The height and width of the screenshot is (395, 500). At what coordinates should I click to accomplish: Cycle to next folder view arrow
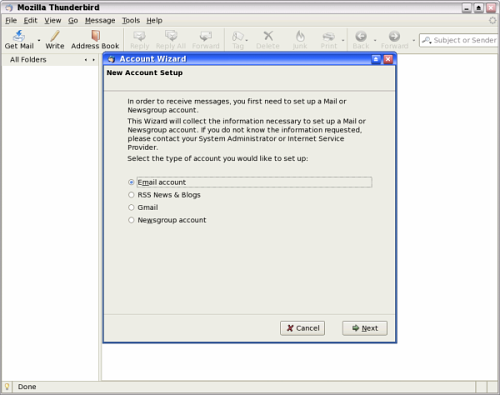pyautogui.click(x=93, y=60)
